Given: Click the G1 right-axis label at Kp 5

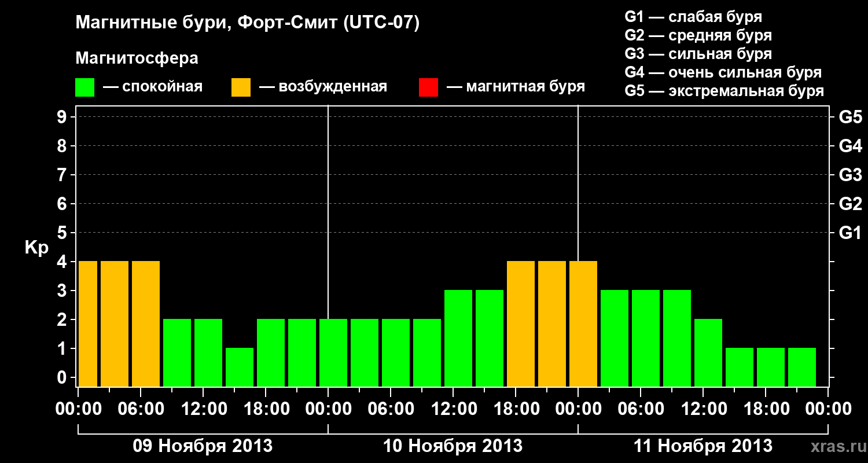Looking at the screenshot, I should (x=850, y=233).
